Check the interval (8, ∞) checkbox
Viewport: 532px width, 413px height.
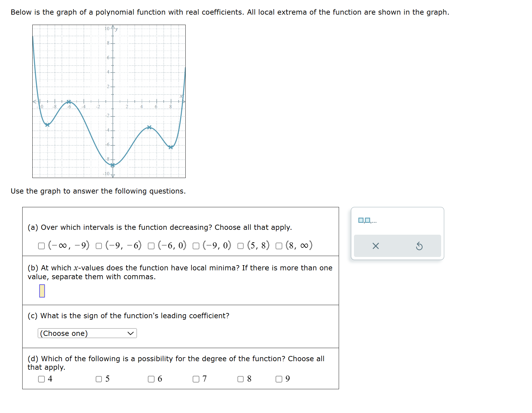(x=278, y=246)
